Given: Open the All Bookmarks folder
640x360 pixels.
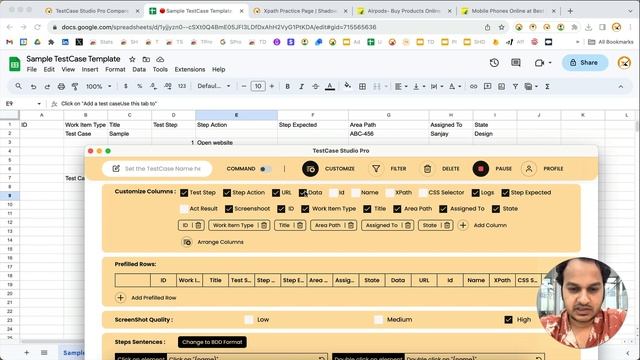Looking at the screenshot, I should point(611,42).
